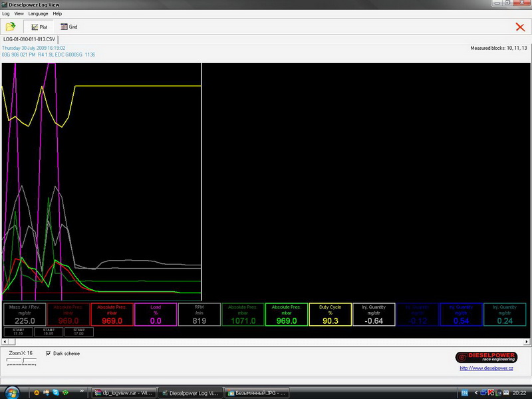Switch to dp_logview.rar WinRAR taskbar window
Screen dimensions: 532x399
pyautogui.click(x=124, y=393)
